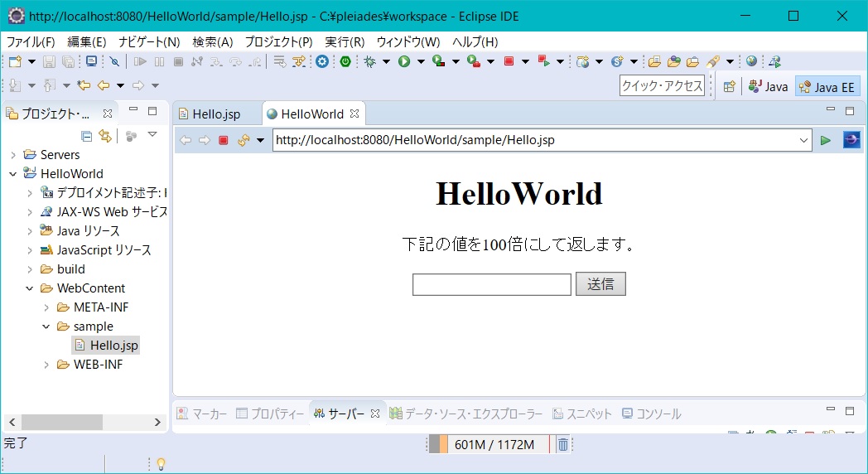Expand the WEB-INF folder node
Screen dimensions: 868x474
coord(46,365)
